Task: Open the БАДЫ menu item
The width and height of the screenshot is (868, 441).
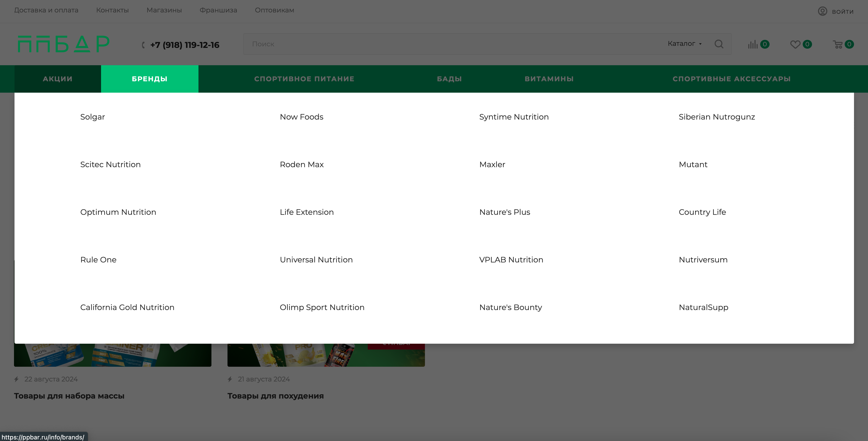Action: (449, 79)
